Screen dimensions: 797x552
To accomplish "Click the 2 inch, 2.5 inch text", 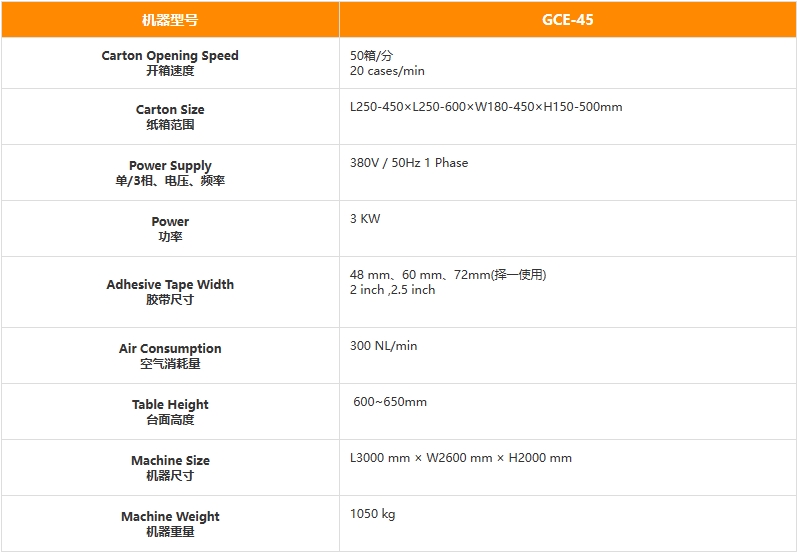I will click(392, 290).
